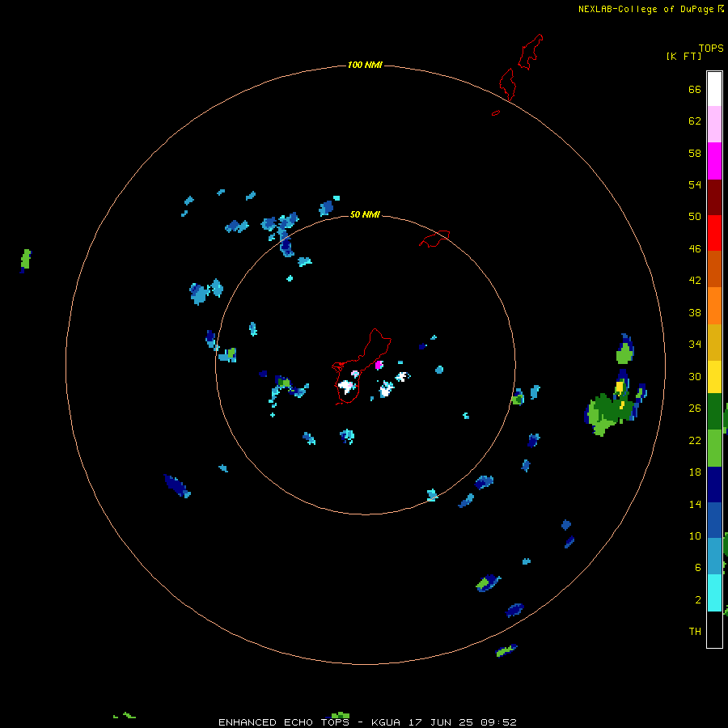Click the NEXLAB-College of DuPage label
Screen dimensions: 728x728
click(645, 9)
